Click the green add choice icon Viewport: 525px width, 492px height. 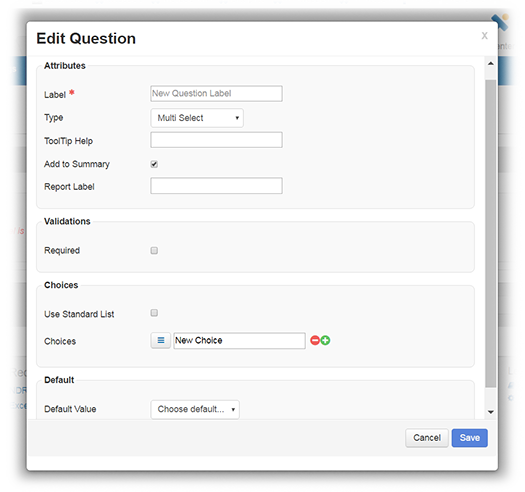point(325,340)
